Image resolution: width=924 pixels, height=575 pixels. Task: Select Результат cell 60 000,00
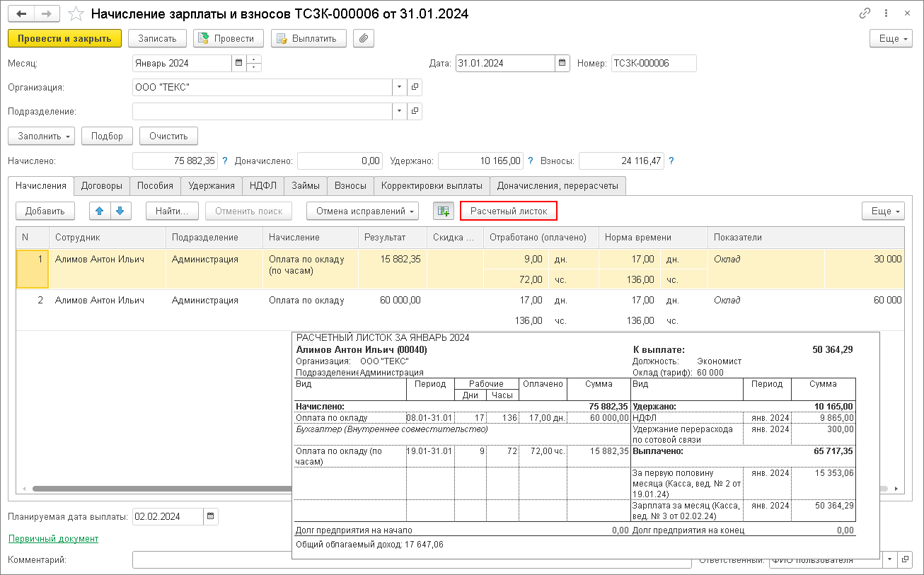pos(393,301)
